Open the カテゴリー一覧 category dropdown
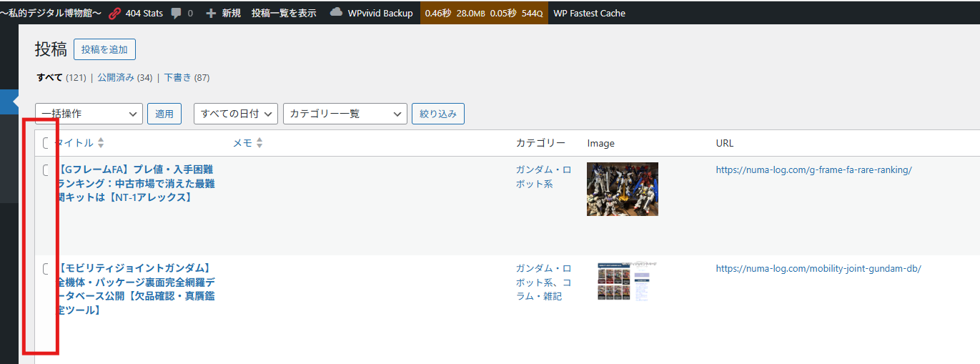 pos(345,114)
